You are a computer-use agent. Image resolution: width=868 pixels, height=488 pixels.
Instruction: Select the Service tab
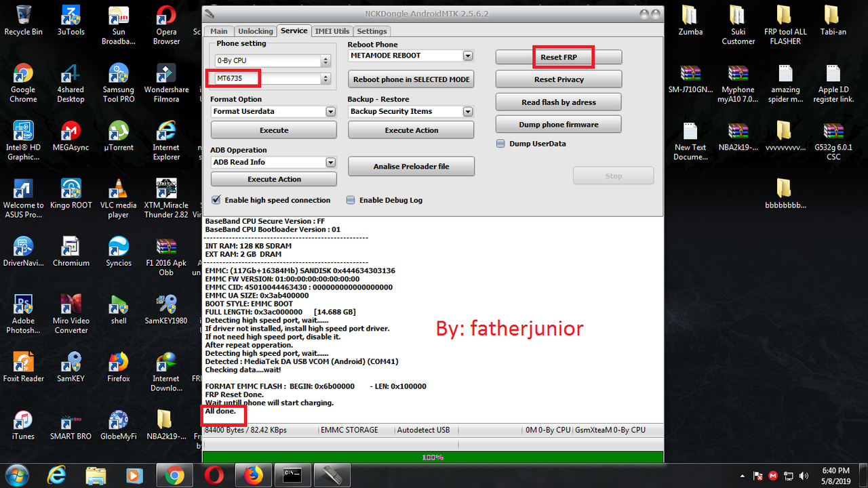point(294,30)
